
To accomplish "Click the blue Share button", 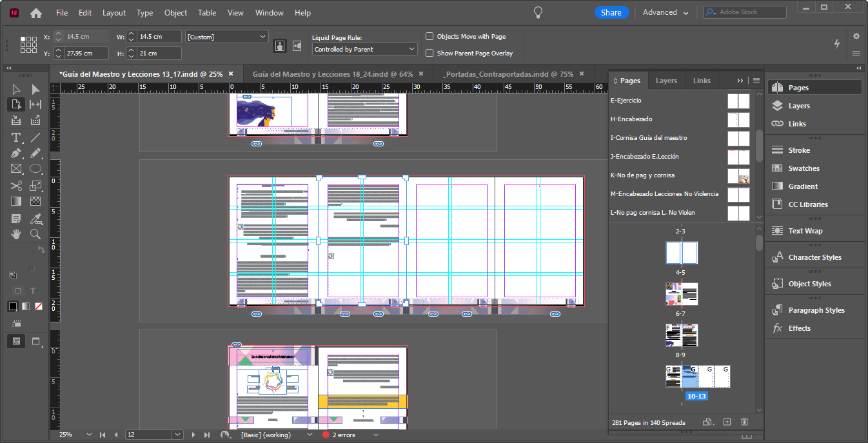I will 611,12.
